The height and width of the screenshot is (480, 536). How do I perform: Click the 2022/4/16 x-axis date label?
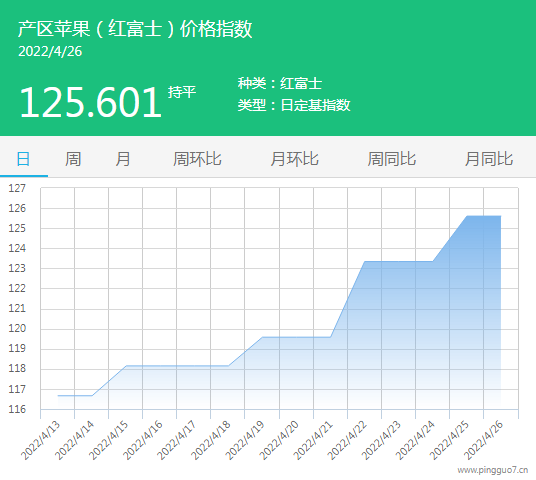143,440
